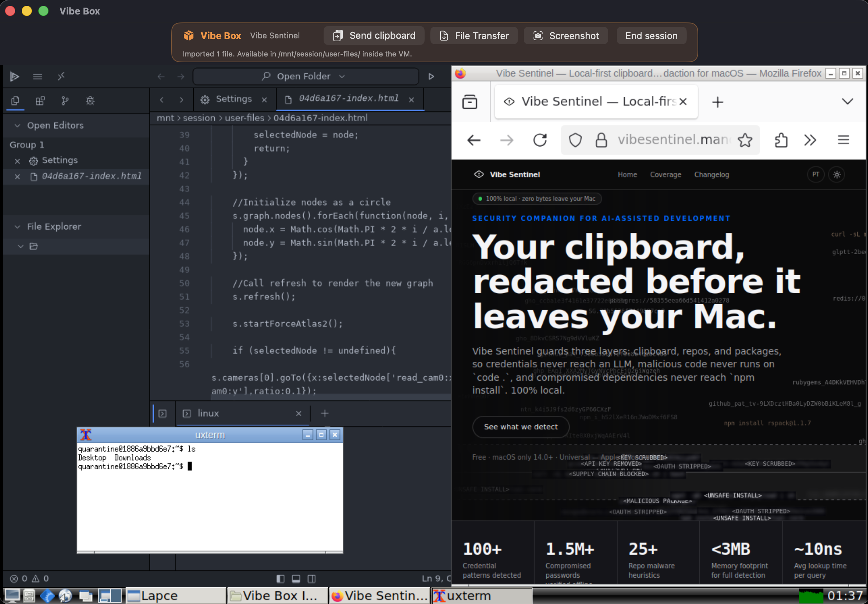Click the Screenshot button

[x=566, y=35]
